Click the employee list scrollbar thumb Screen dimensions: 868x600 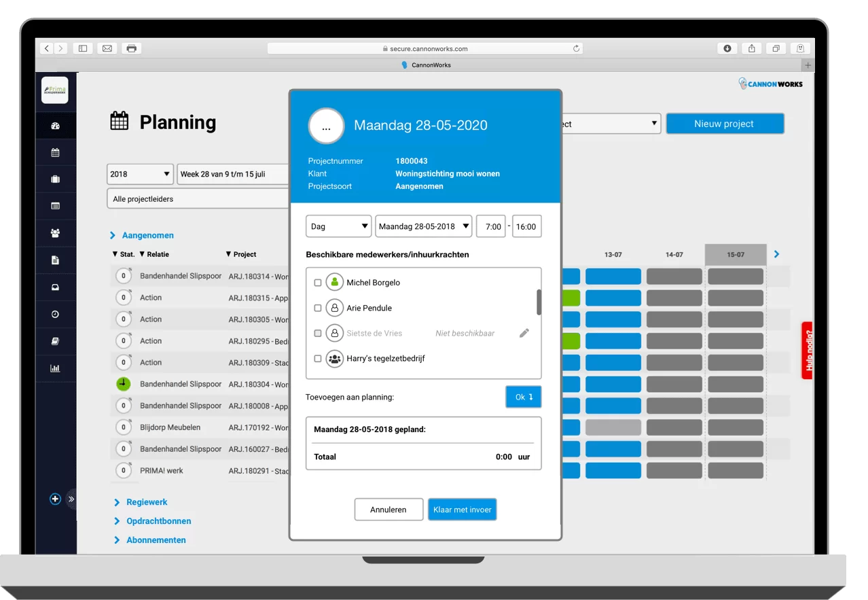pyautogui.click(x=539, y=302)
